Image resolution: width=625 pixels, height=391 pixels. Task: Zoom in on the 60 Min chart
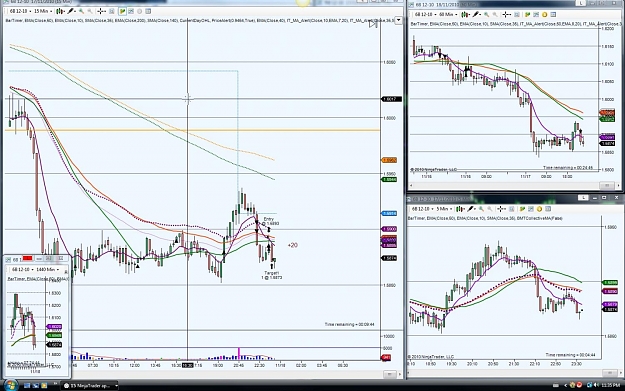click(486, 14)
